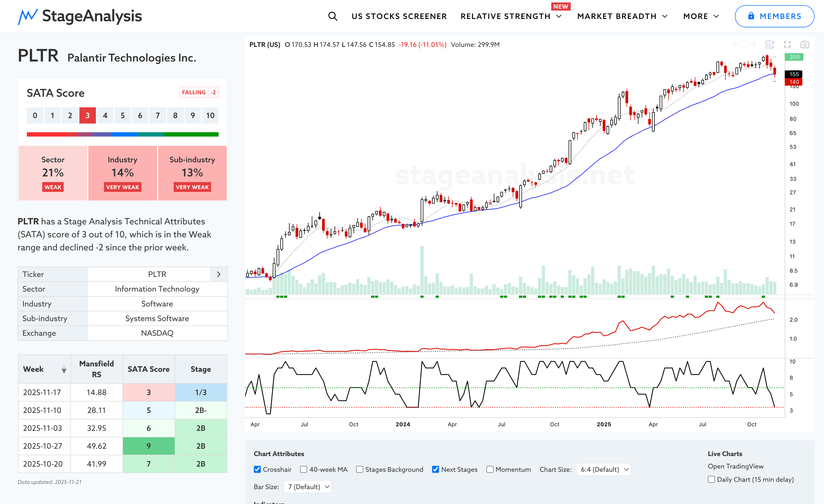Open the Bar Size dropdown
Screen dimensions: 824x504
[x=308, y=487]
